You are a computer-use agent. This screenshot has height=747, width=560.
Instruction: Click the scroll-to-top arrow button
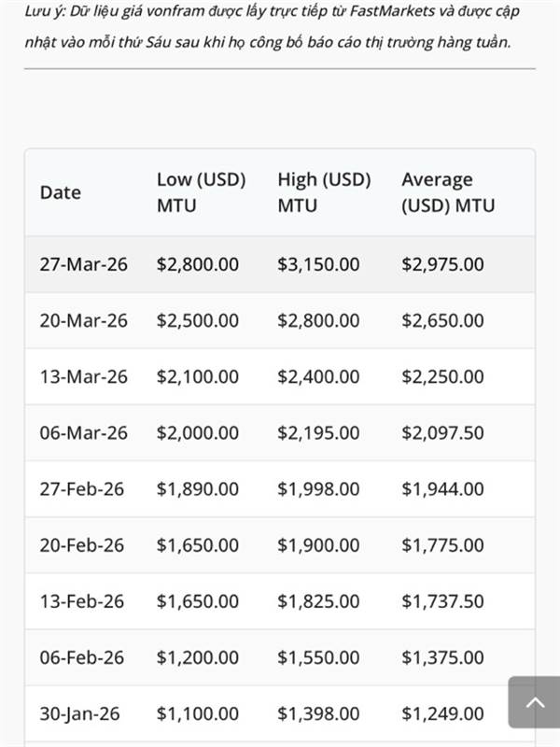pyautogui.click(x=534, y=702)
